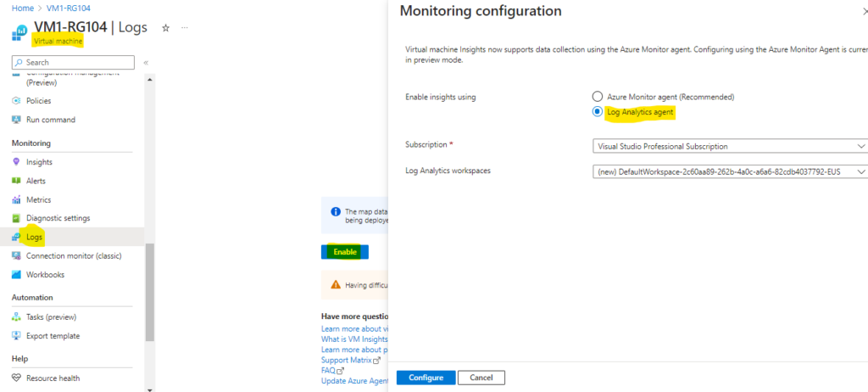Screen dimensions: 868x392
Task: Click the Diagnostic settings icon
Action: tap(16, 218)
